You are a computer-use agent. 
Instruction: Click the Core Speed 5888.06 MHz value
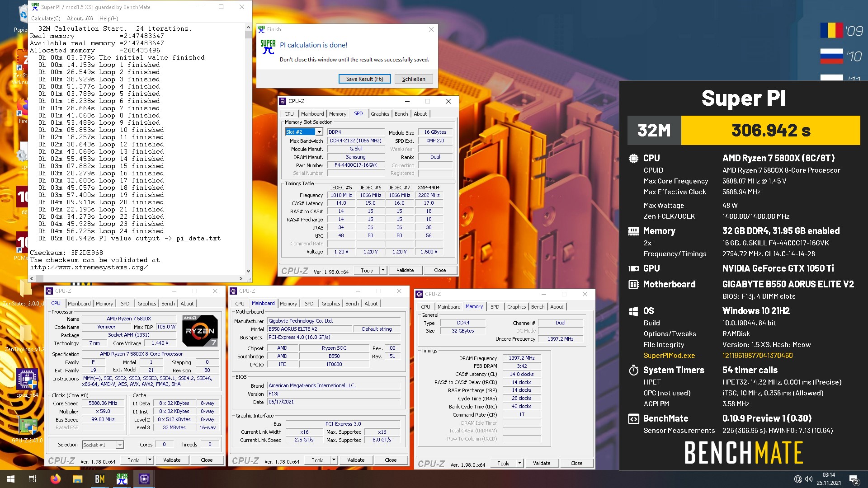103,403
